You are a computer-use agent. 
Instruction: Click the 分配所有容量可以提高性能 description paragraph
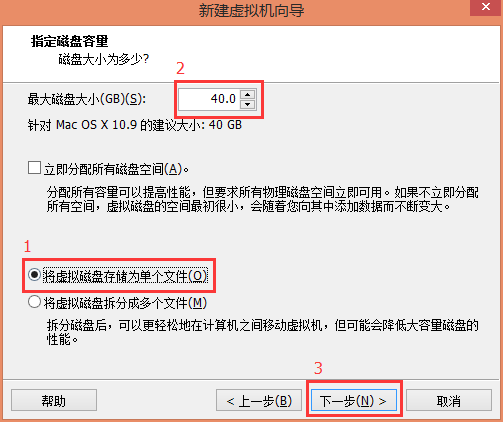(263, 199)
